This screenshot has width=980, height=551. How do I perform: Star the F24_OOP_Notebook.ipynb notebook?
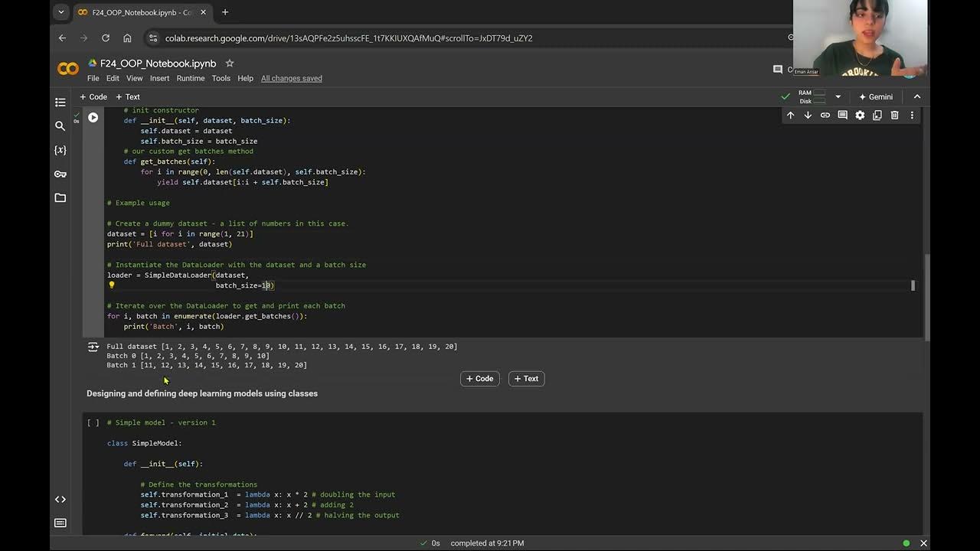pyautogui.click(x=229, y=63)
